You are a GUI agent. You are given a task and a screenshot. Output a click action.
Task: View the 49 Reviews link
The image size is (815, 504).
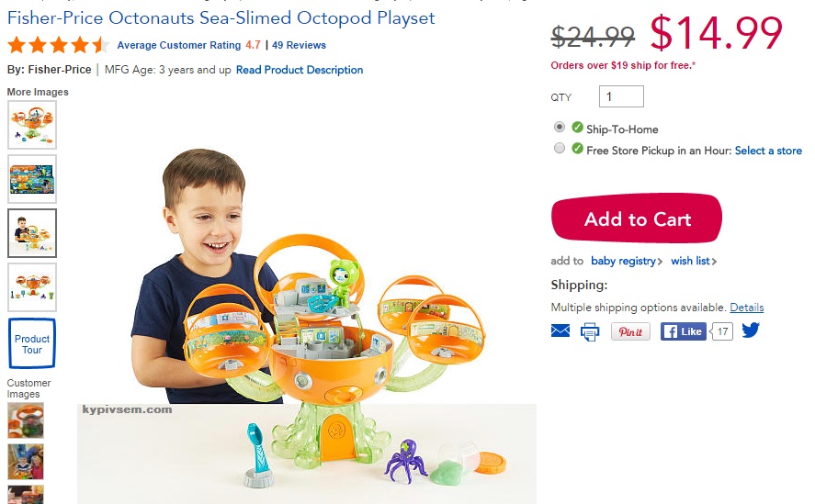[299, 45]
